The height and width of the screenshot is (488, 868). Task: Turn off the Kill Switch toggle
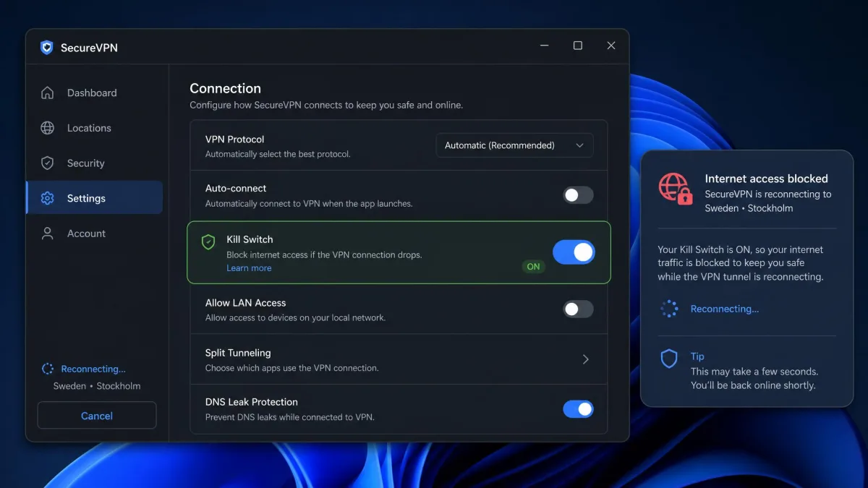pos(574,252)
